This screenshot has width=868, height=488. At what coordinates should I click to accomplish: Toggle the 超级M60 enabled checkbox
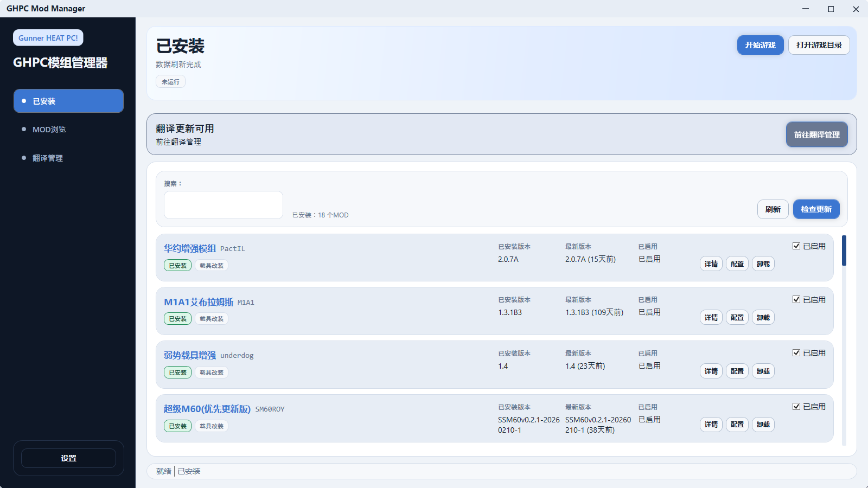tap(796, 406)
